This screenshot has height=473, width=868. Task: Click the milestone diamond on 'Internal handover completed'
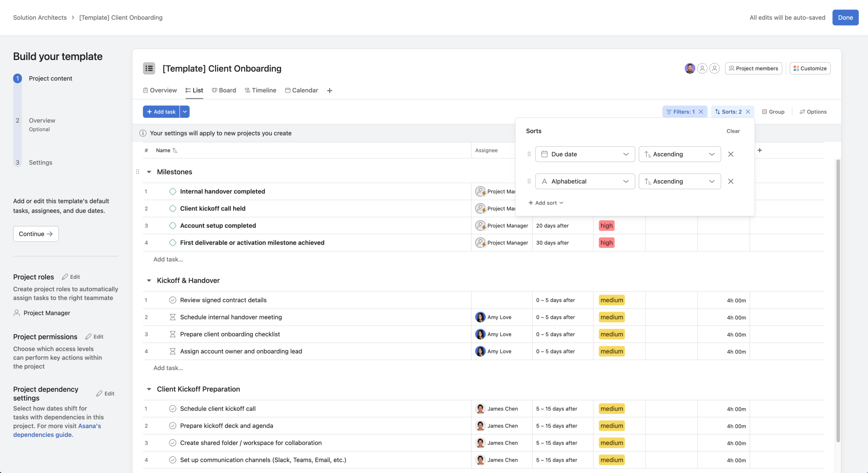[x=173, y=191]
